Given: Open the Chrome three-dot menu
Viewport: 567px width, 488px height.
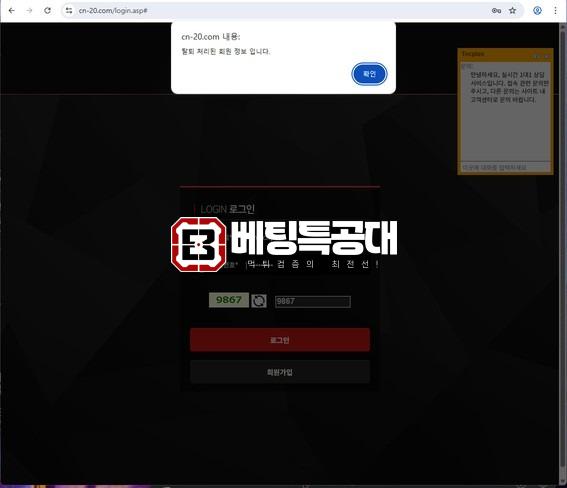Looking at the screenshot, I should (555, 10).
